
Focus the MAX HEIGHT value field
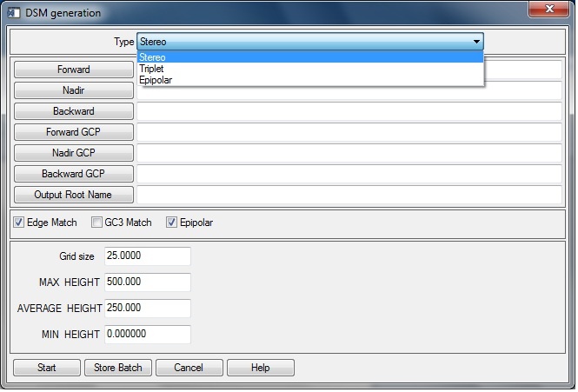click(146, 282)
